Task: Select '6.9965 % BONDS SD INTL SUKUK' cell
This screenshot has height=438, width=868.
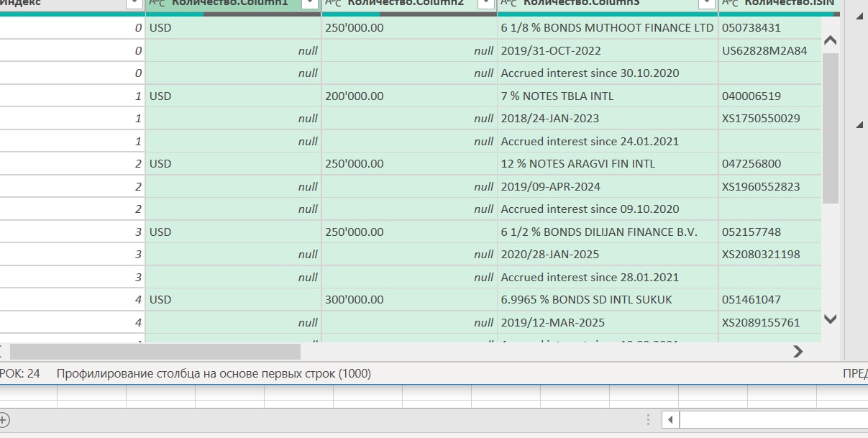Action: coord(608,300)
